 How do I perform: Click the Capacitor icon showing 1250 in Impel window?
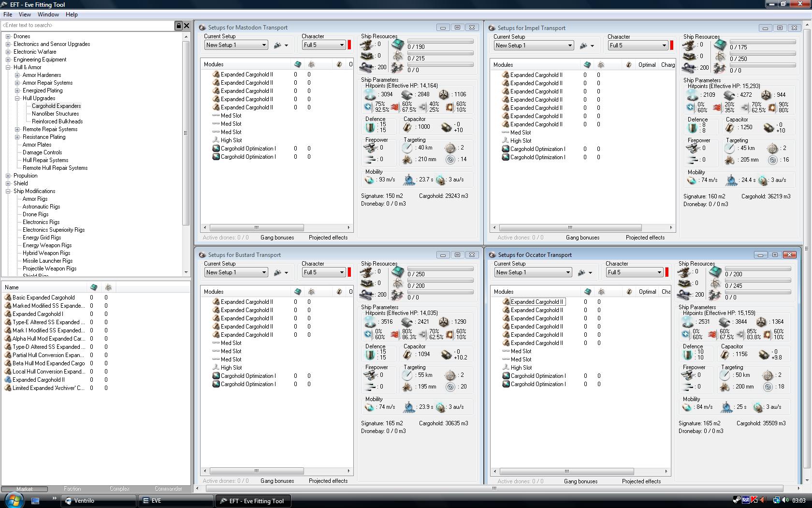click(730, 127)
